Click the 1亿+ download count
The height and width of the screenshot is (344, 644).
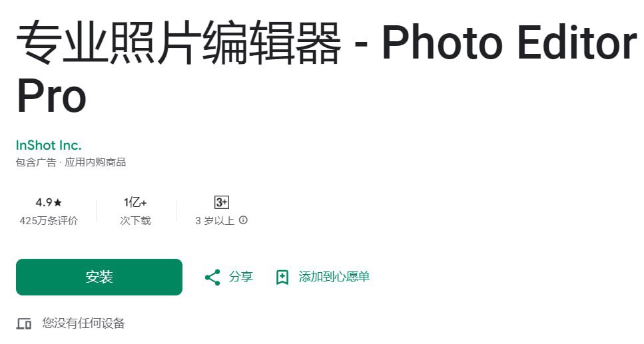click(x=135, y=202)
